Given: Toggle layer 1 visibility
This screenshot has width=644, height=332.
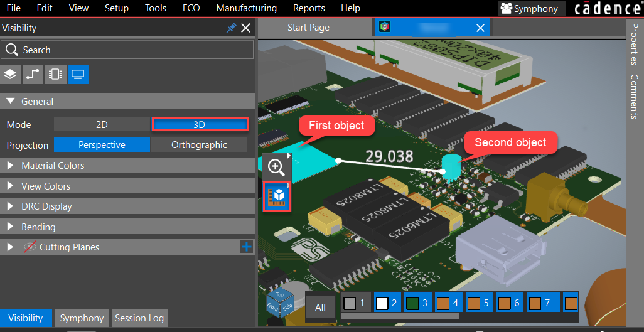Looking at the screenshot, I should click(x=357, y=303).
